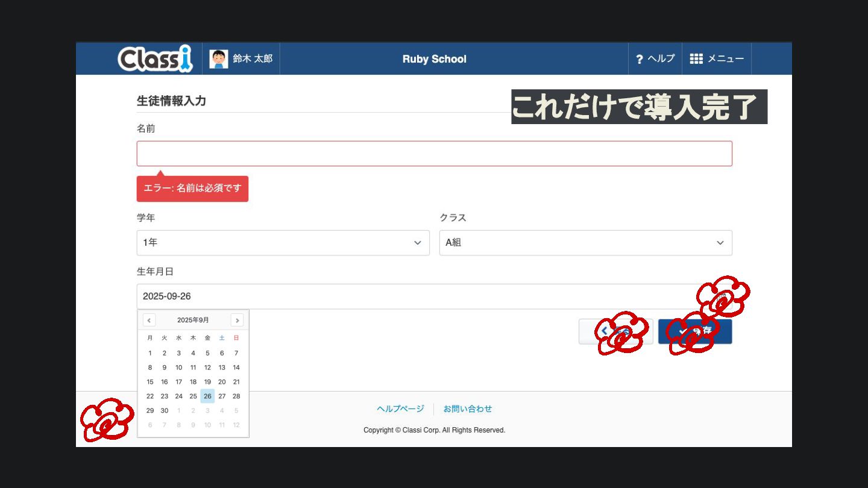Viewport: 868px width, 488px height.
Task: Open the メニュー grid menu
Action: point(717,58)
